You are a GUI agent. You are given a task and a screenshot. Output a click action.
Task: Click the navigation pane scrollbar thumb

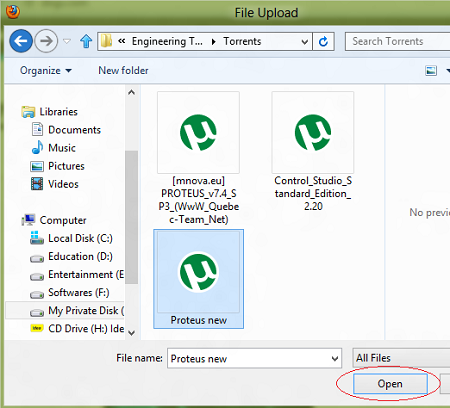click(x=131, y=217)
